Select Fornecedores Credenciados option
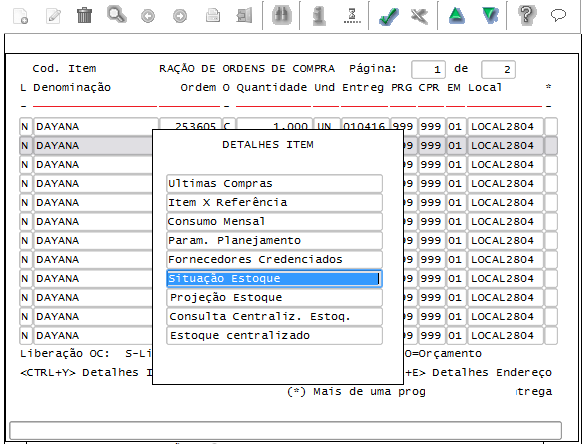The image size is (582, 444). click(x=274, y=259)
